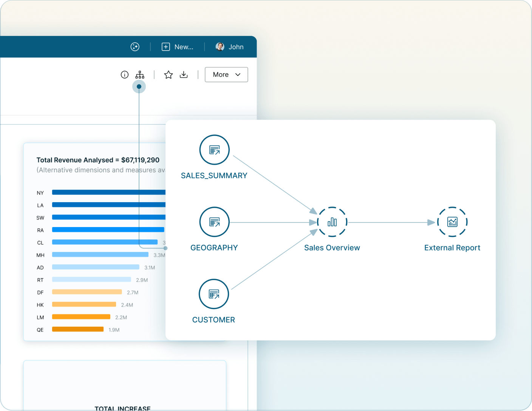
Task: Select the CUSTOMER dataset node
Action: click(214, 294)
